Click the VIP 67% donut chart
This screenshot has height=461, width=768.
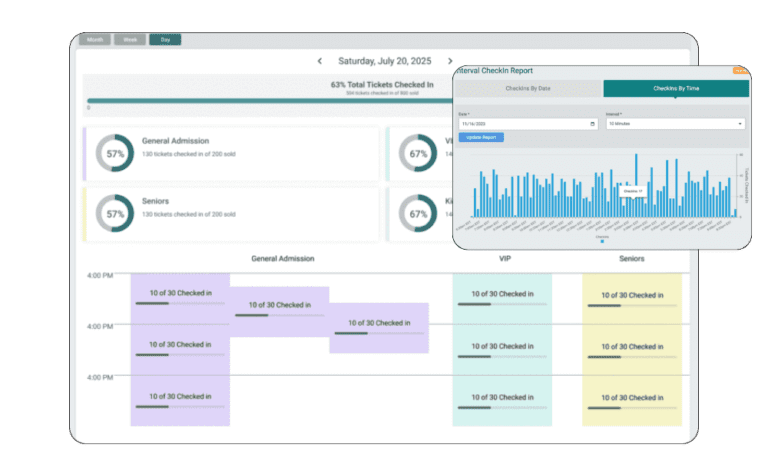coord(418,154)
